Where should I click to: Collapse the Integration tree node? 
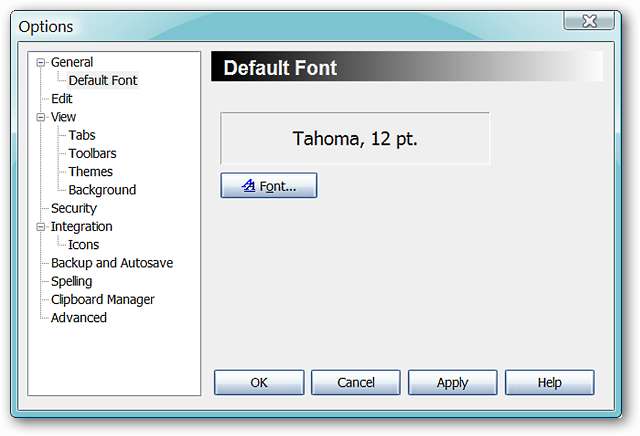(x=41, y=227)
